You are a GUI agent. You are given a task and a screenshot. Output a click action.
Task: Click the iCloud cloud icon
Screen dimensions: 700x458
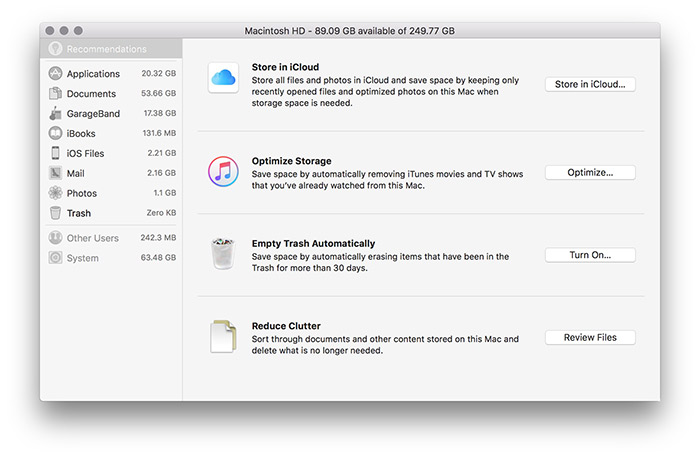[x=224, y=77]
